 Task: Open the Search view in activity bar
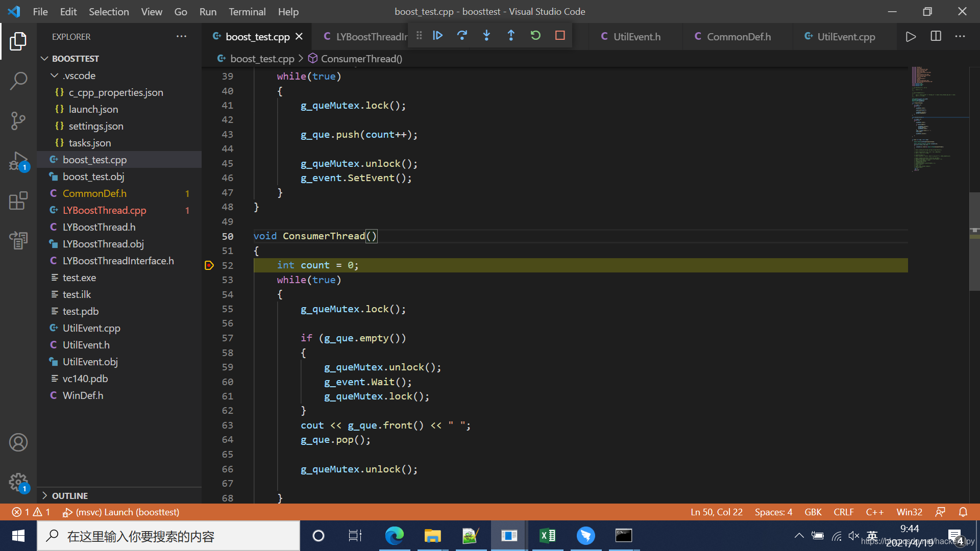18,81
